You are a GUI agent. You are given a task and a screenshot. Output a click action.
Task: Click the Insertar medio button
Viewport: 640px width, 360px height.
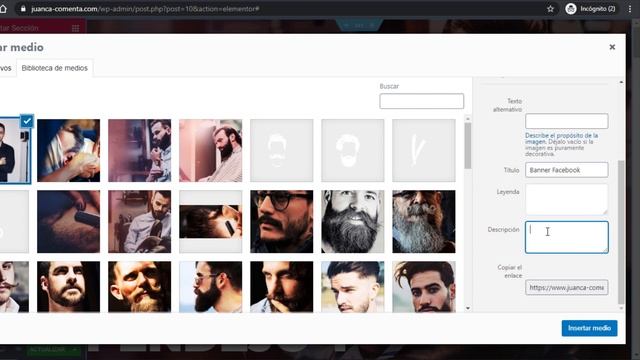tap(589, 328)
